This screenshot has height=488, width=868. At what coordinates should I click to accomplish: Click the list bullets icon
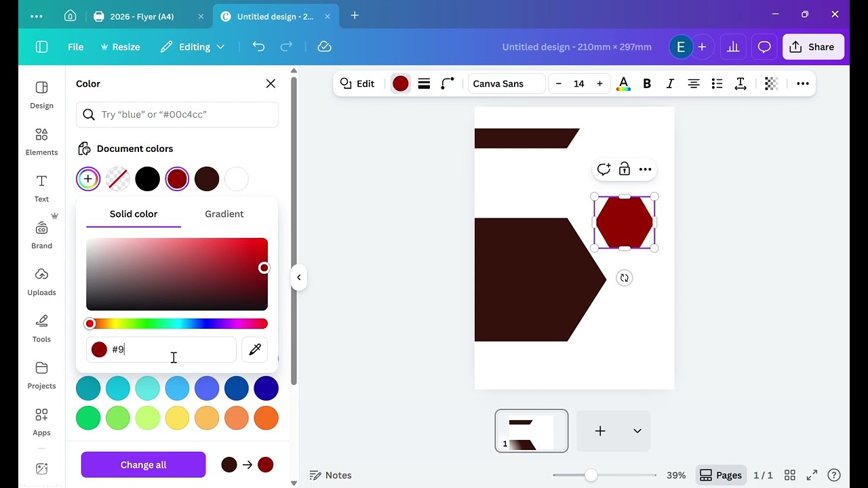[717, 84]
